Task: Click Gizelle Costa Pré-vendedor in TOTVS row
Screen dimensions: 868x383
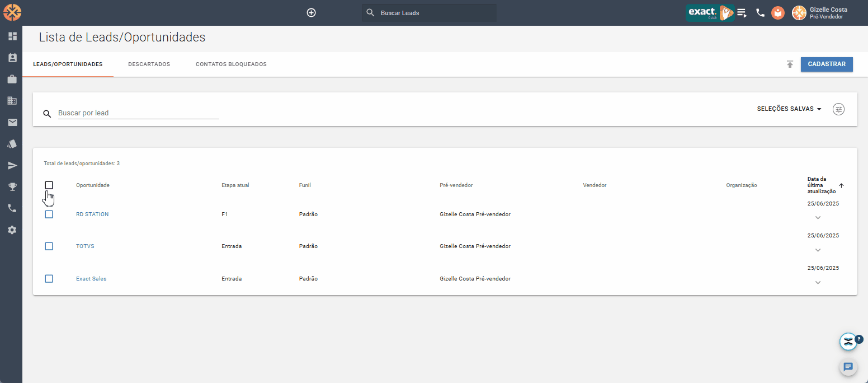Action: tap(475, 246)
